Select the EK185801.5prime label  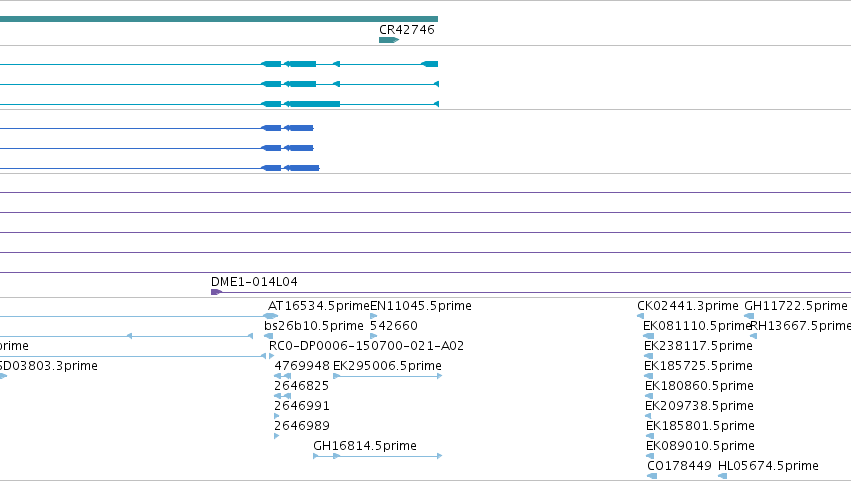click(700, 426)
